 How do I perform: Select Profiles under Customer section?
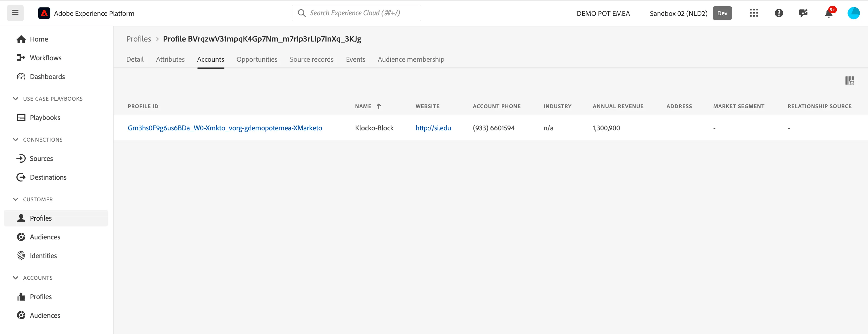coord(56,218)
